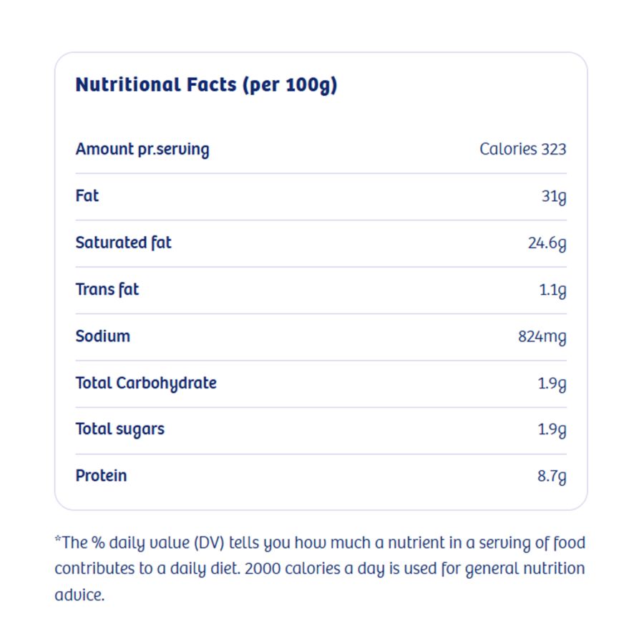Click the 31g fat value
The width and height of the screenshot is (644, 644).
553,196
